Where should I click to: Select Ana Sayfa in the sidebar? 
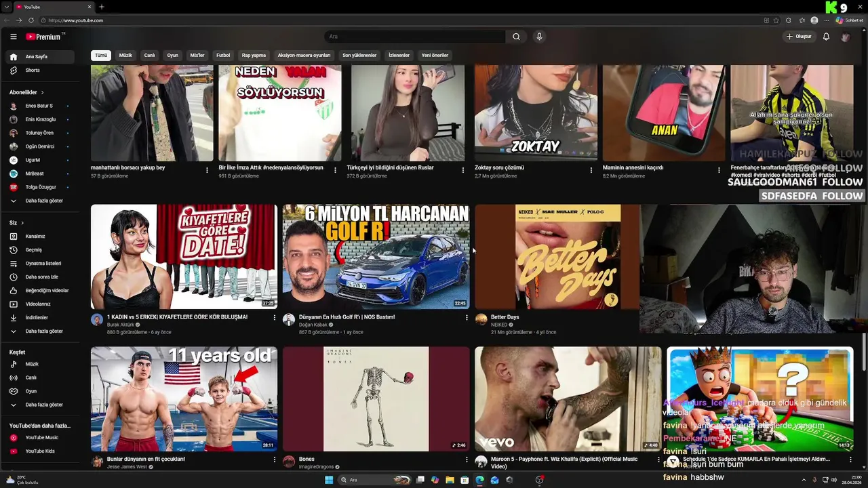click(x=41, y=57)
